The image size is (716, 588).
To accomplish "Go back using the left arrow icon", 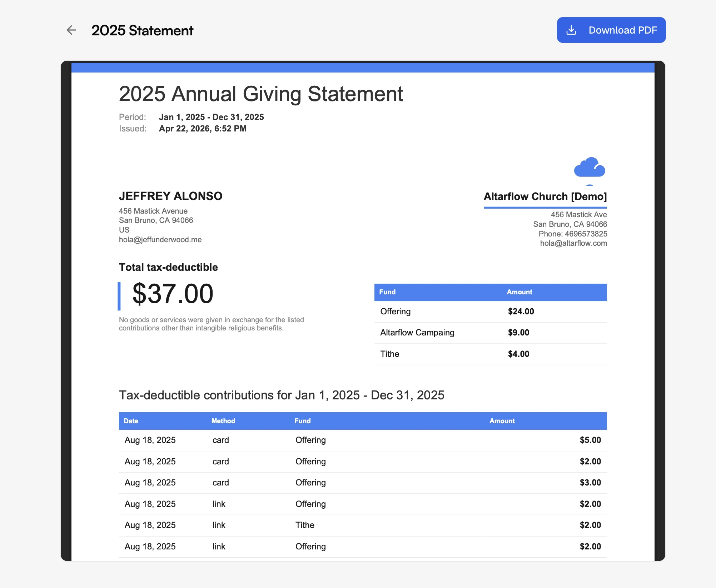I will pyautogui.click(x=71, y=30).
